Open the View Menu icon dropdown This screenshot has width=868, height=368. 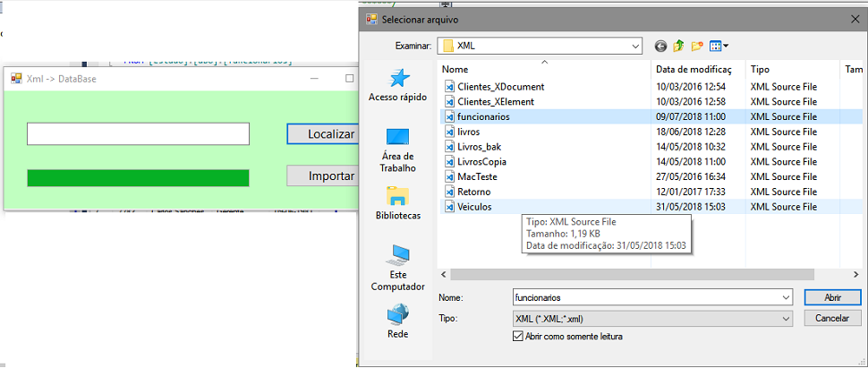click(719, 46)
